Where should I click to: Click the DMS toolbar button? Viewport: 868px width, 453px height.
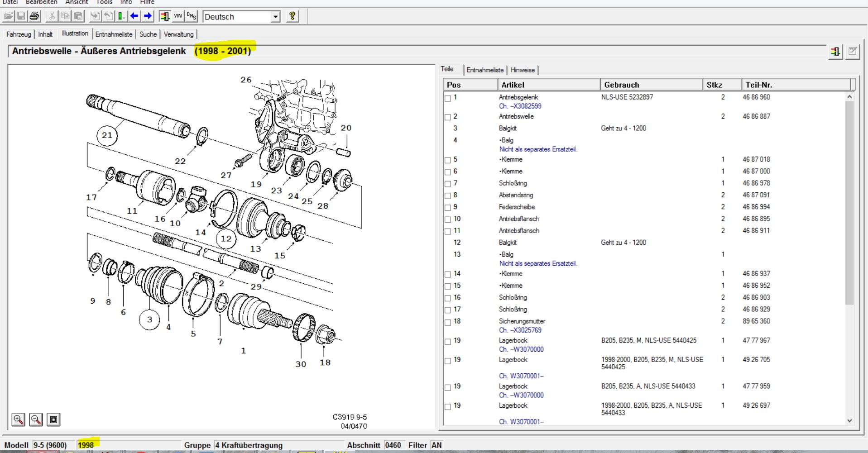pyautogui.click(x=192, y=16)
